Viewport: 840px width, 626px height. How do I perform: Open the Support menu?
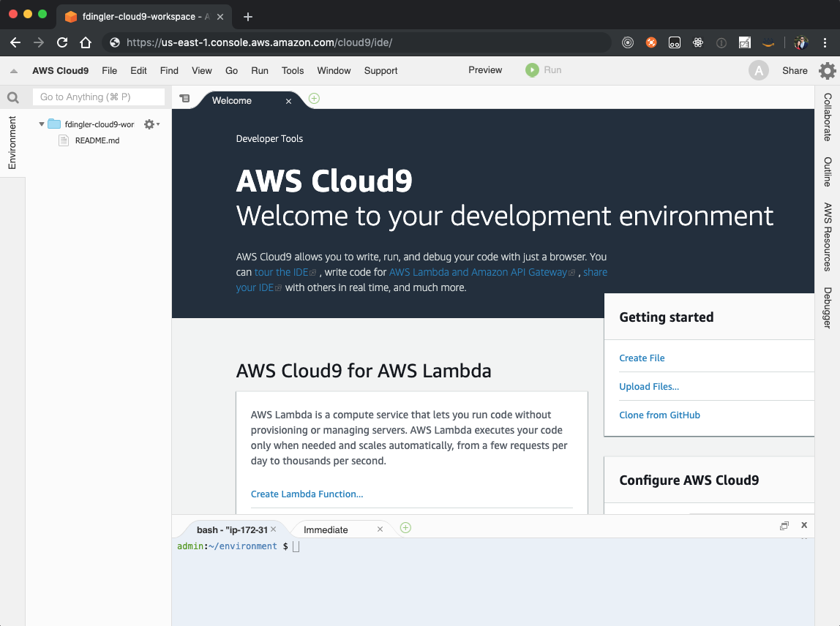click(381, 71)
